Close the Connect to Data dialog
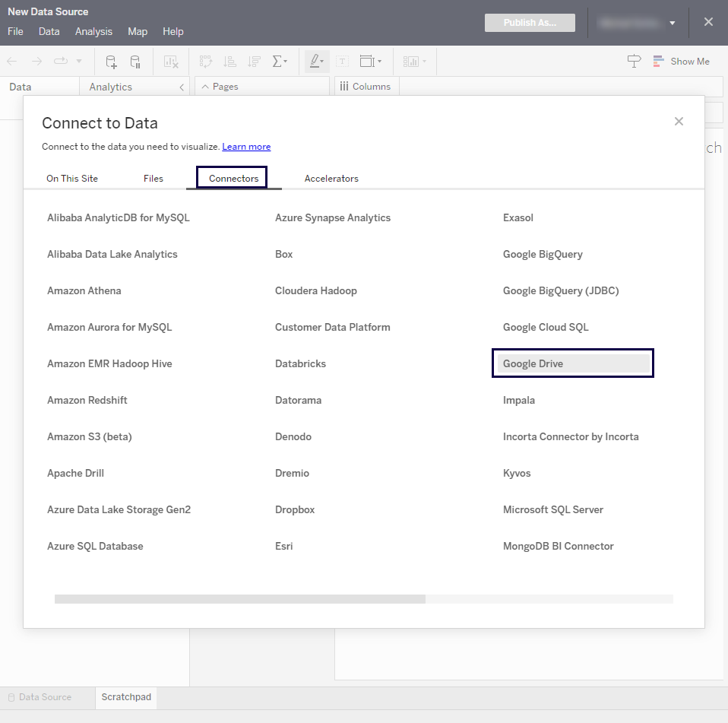The image size is (728, 723). [679, 122]
